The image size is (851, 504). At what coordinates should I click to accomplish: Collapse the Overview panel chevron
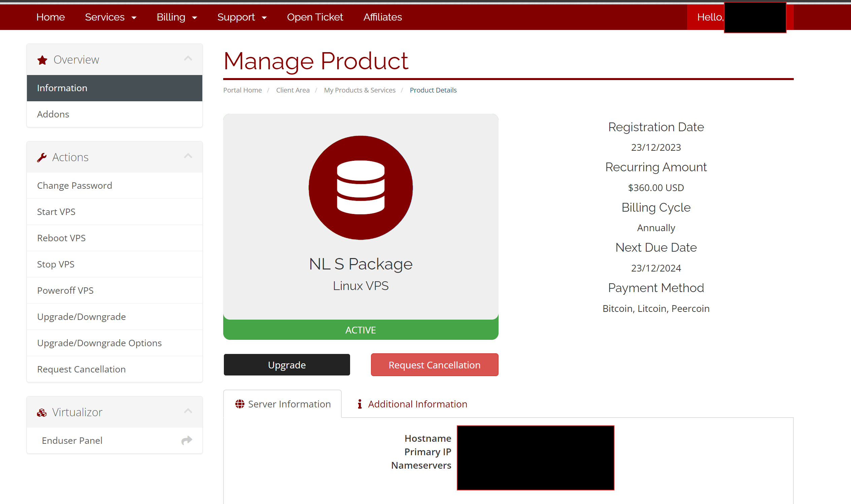click(188, 59)
